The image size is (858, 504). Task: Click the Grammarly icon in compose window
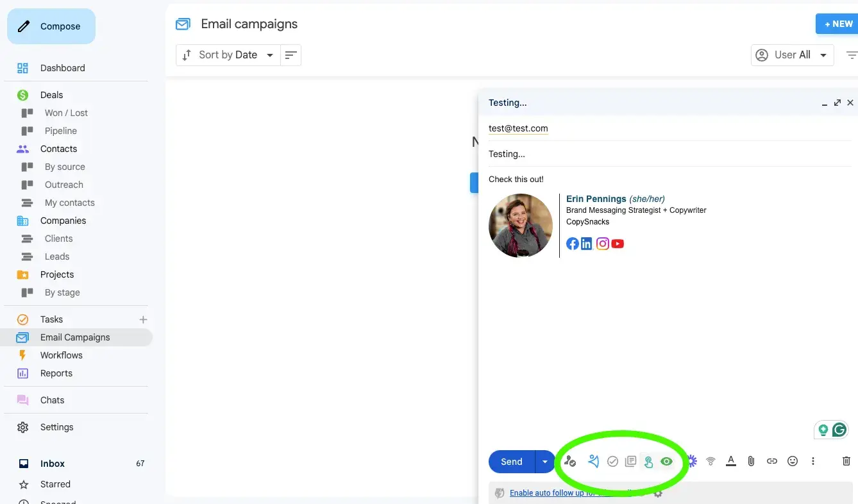839,430
